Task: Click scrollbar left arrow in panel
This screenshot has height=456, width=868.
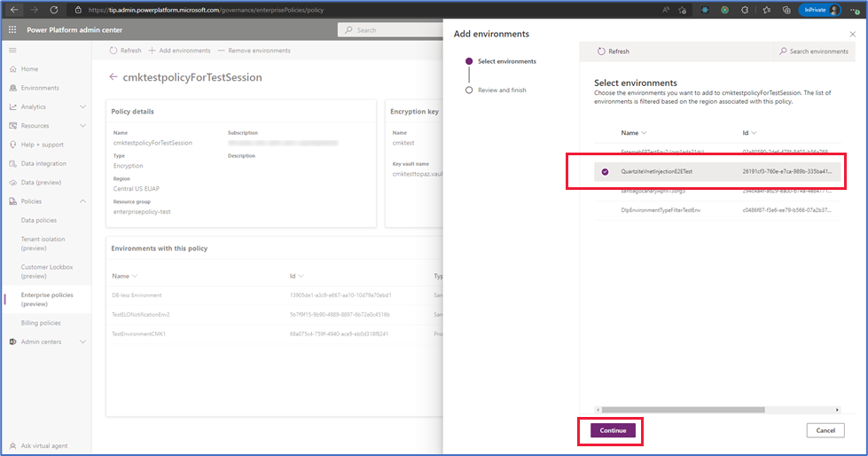Action: point(598,410)
